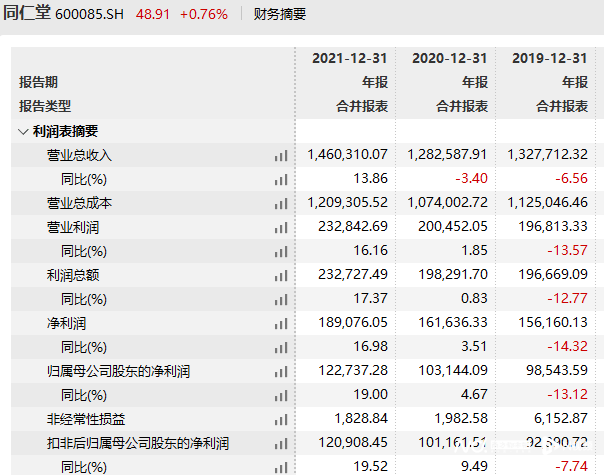Open chart icon for 营业总成本 row

pos(281,203)
